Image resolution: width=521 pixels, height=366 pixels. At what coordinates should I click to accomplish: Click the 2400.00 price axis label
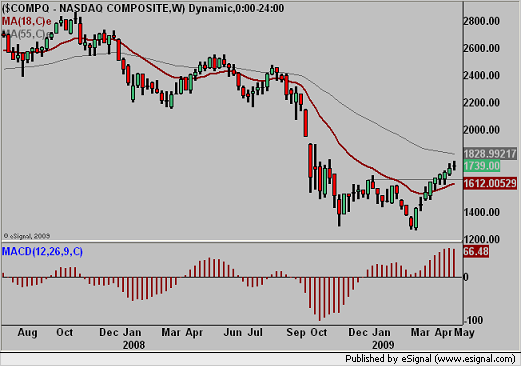[x=481, y=75]
